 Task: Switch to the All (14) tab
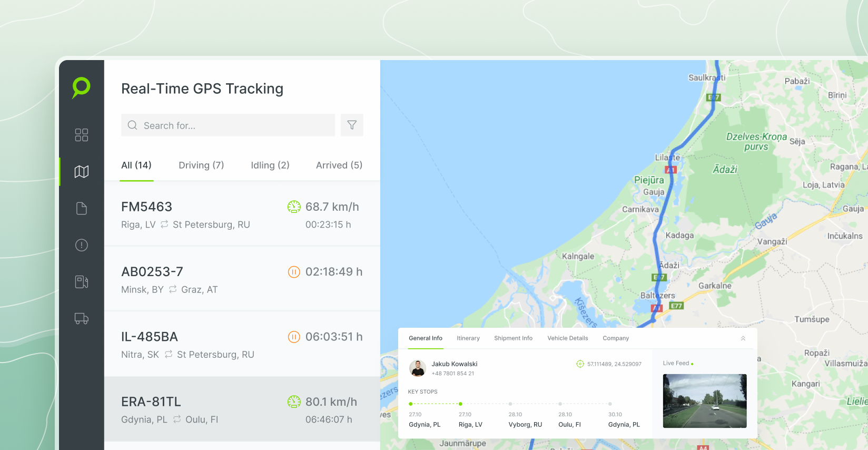click(x=136, y=165)
